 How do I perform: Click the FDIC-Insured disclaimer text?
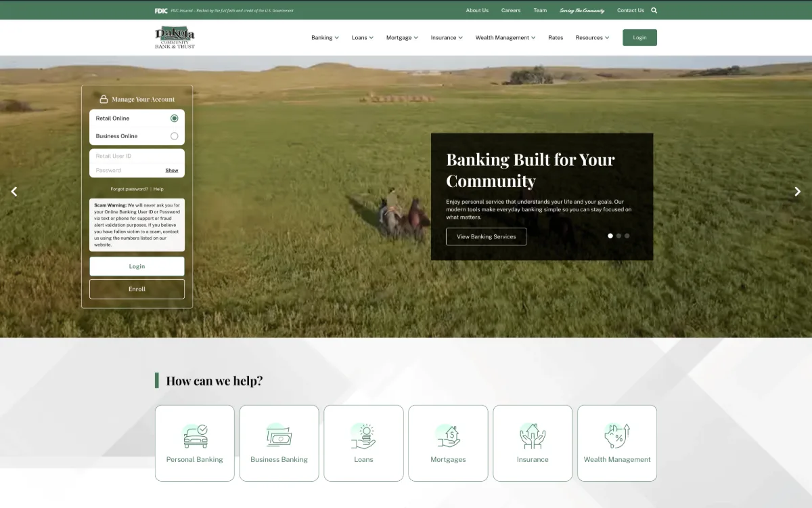[232, 11]
